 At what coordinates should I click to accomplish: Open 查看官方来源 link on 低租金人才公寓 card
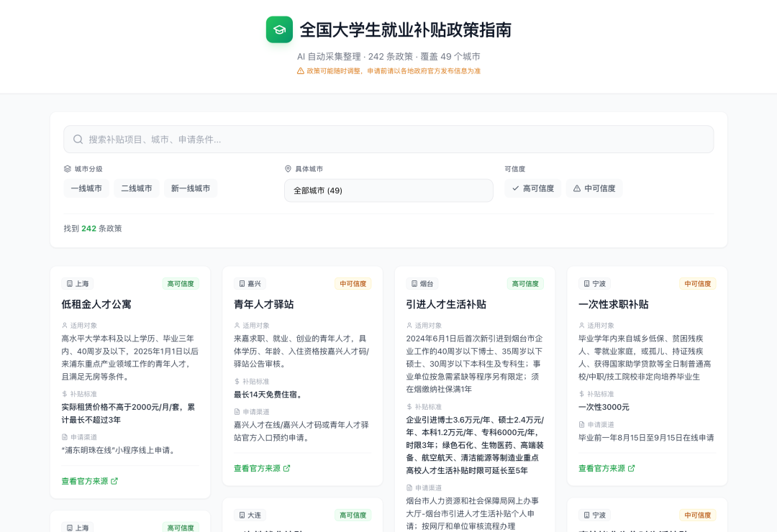pos(90,481)
